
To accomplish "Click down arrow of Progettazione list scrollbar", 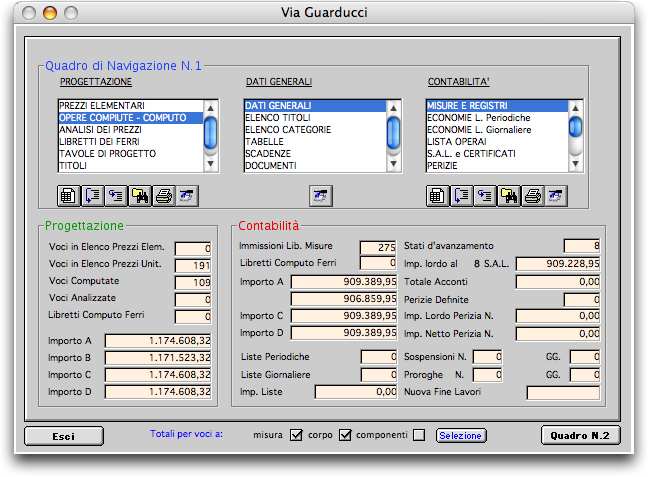I will [x=210, y=164].
